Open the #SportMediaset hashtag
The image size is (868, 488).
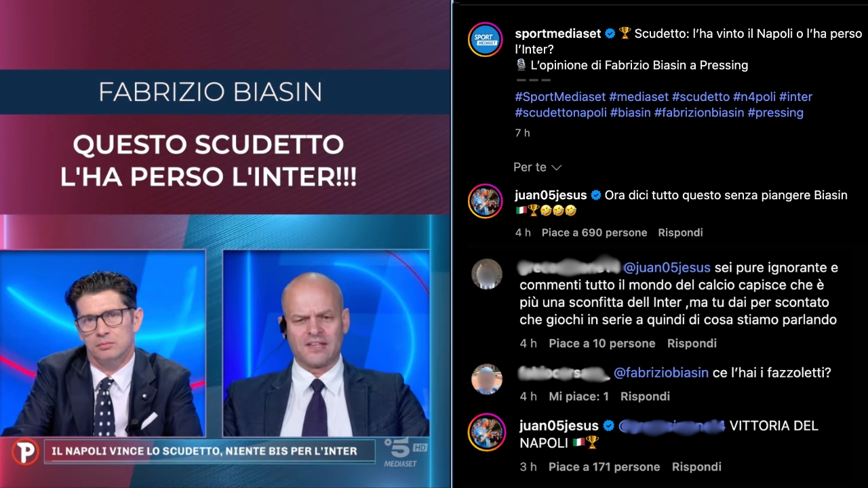pos(560,97)
